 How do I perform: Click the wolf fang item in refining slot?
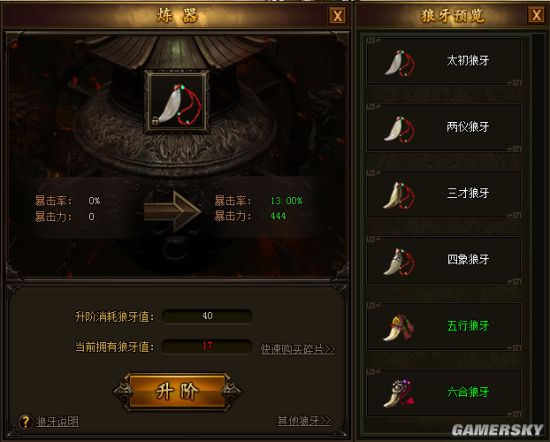(177, 102)
